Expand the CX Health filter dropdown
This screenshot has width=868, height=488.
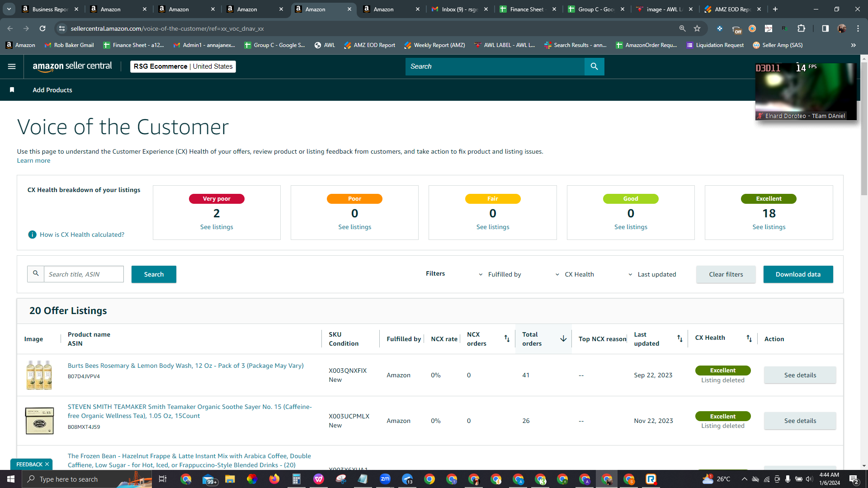coord(575,274)
